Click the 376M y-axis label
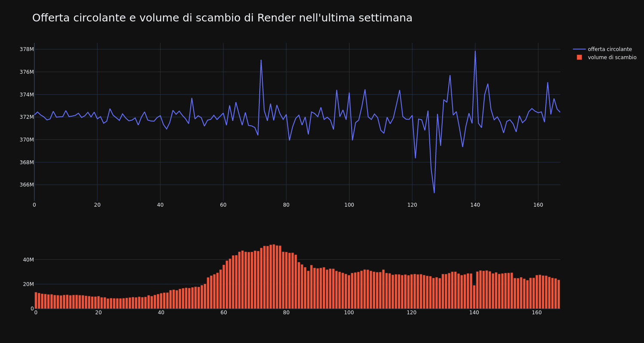 (x=27, y=72)
